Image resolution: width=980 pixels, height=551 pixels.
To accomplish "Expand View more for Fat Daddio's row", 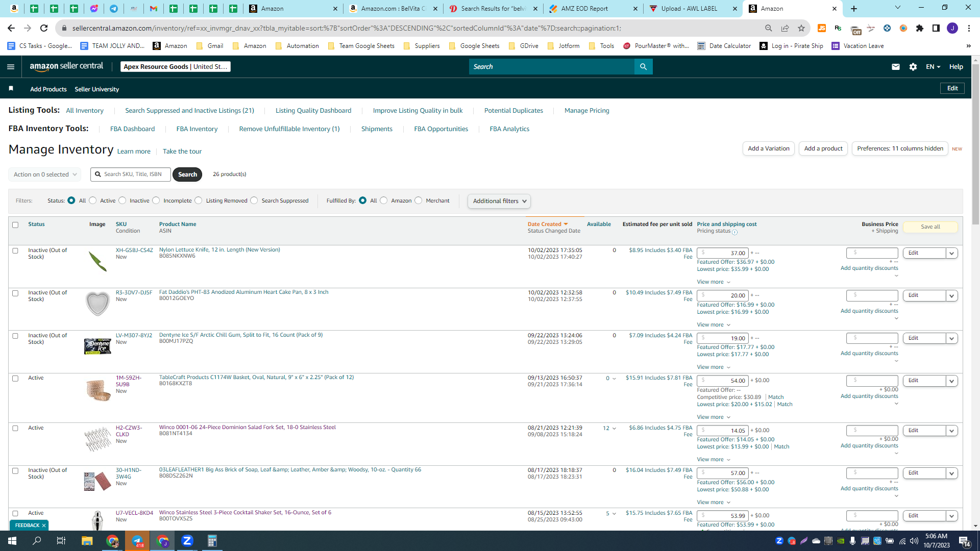I will tap(714, 325).
